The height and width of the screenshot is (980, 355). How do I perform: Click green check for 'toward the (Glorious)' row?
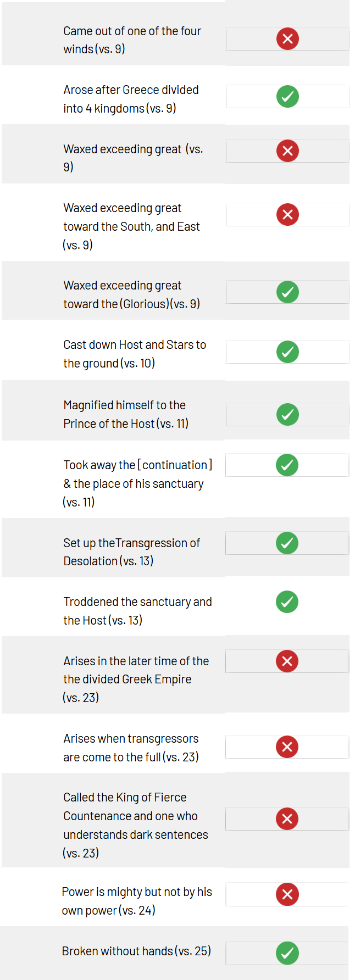pos(287,292)
